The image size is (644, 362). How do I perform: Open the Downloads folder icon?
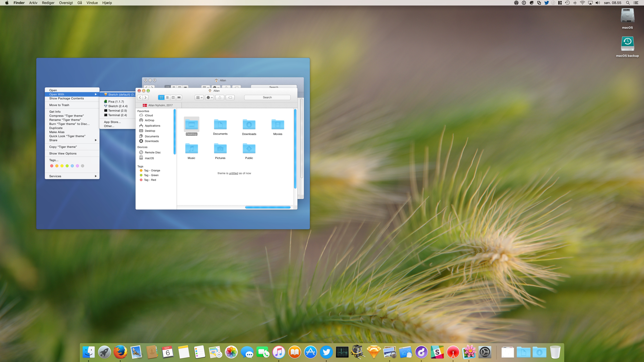pos(249,125)
